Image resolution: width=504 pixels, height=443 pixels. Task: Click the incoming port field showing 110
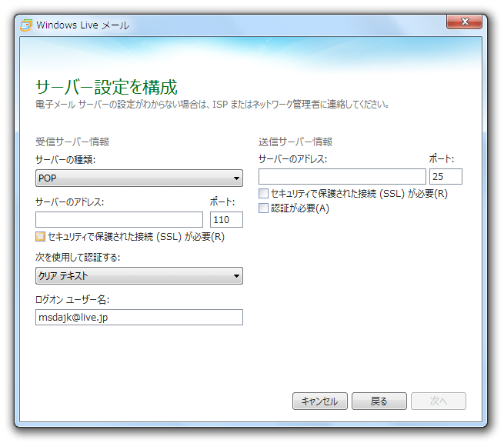[226, 220]
